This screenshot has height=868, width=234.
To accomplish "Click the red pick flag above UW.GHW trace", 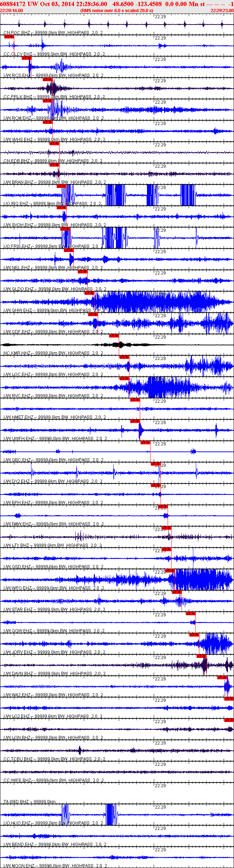I will pyautogui.click(x=89, y=293).
